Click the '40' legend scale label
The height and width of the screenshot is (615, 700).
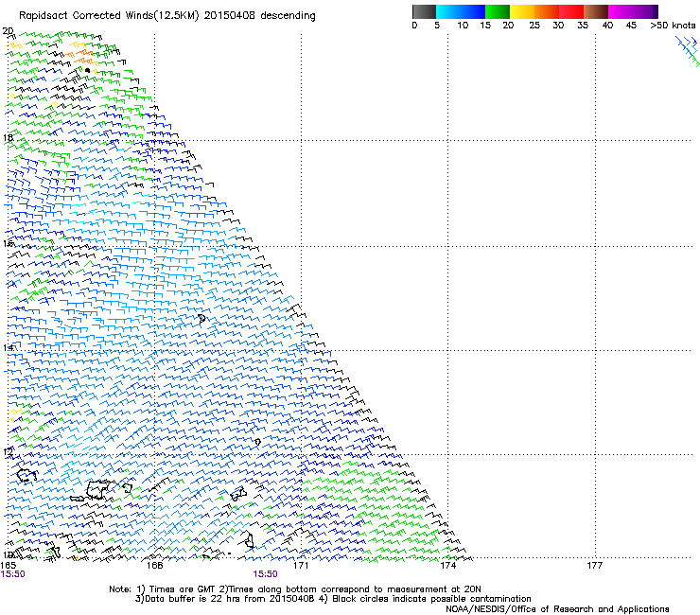click(x=607, y=26)
